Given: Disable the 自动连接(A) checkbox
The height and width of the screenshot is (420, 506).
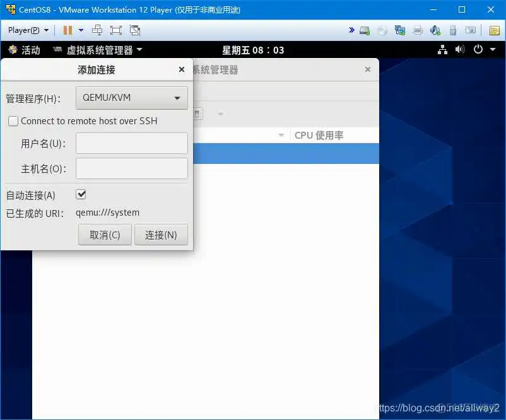Looking at the screenshot, I should [x=80, y=195].
